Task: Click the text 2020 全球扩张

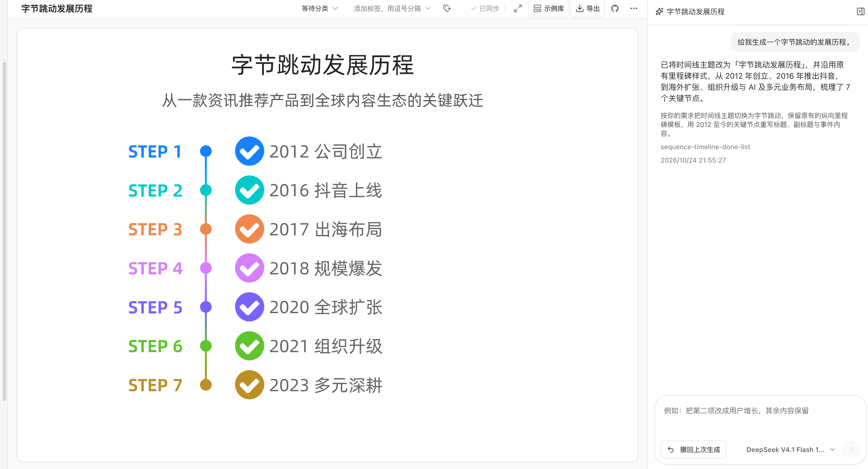Action: (326, 307)
